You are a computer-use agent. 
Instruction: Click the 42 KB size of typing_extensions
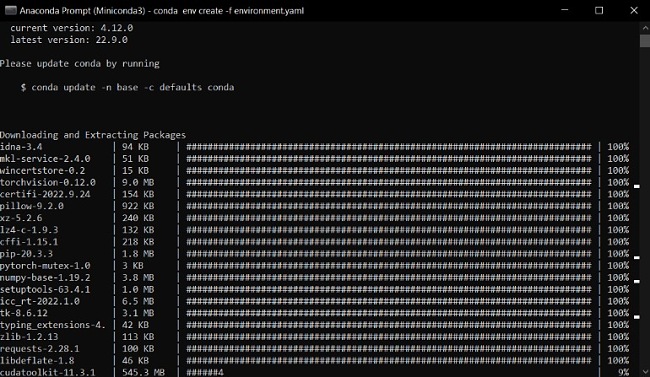[x=136, y=325]
